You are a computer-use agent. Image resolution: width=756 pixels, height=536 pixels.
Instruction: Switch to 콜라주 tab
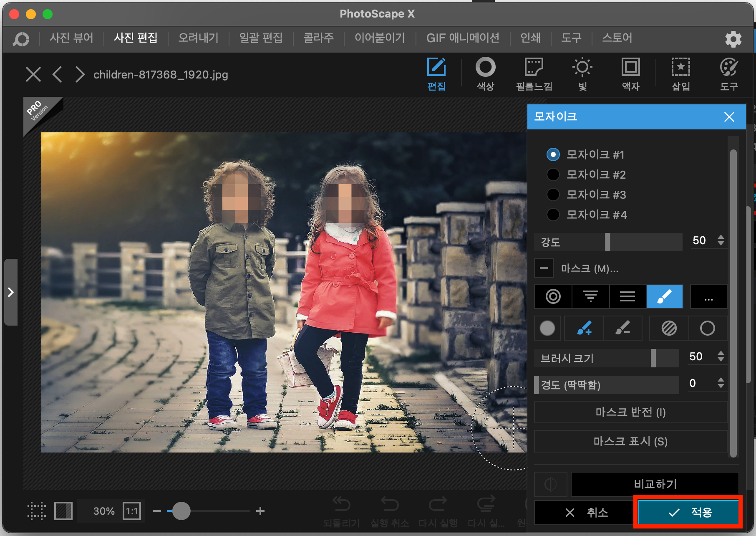[318, 38]
